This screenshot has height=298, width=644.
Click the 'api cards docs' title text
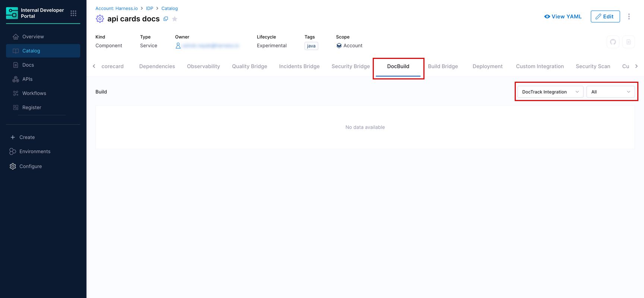click(133, 19)
